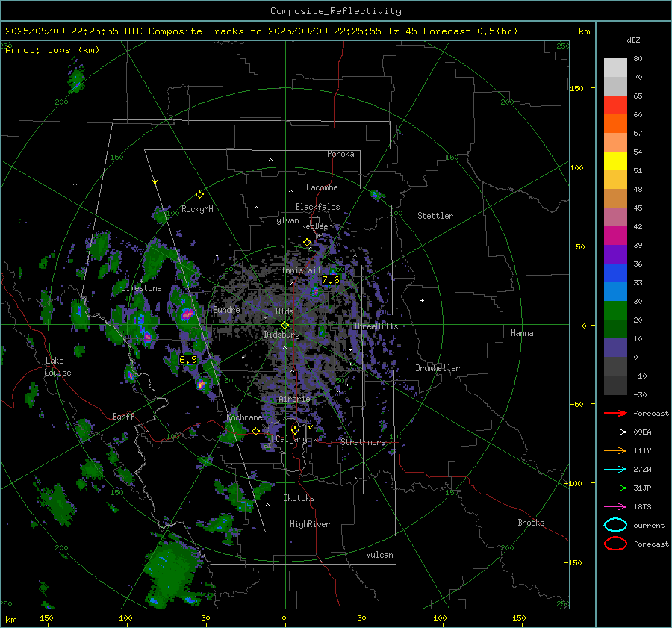Click the red forecast ellipse legend icon
This screenshot has width=672, height=628.
tap(615, 544)
